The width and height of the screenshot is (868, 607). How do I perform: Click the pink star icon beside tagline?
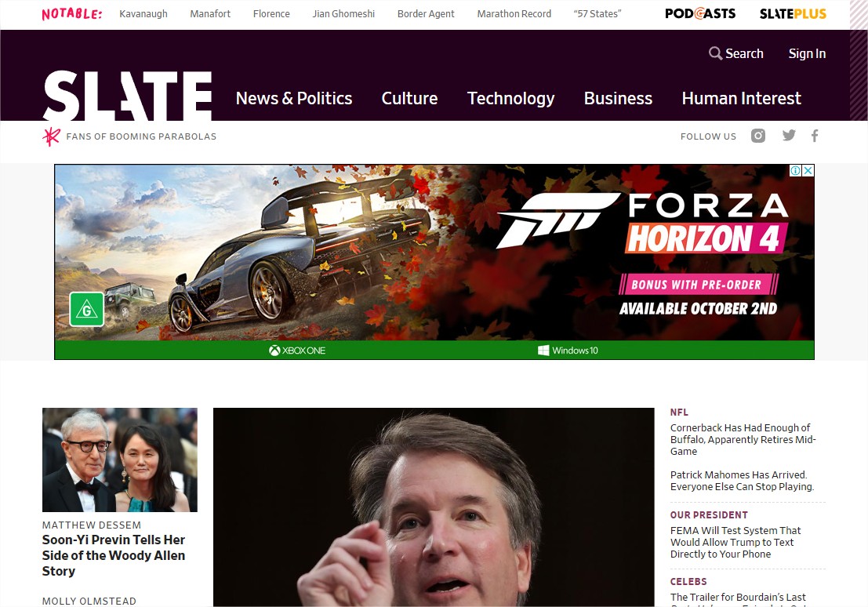click(51, 136)
